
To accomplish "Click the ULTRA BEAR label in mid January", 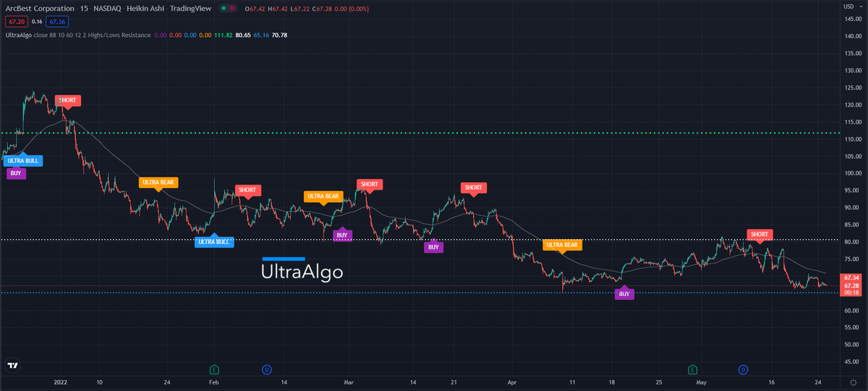I will click(158, 182).
